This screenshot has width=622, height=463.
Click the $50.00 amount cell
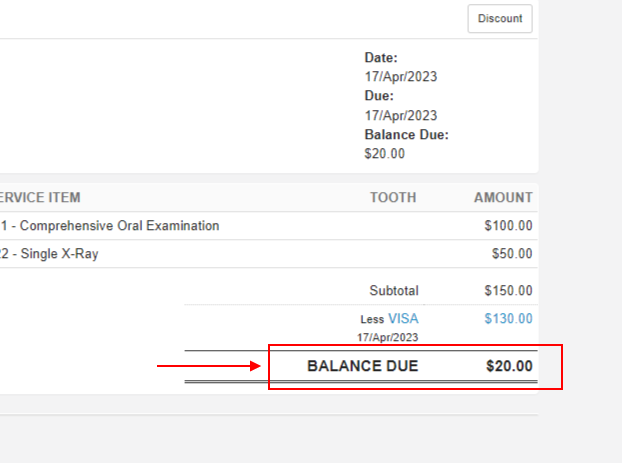coord(512,254)
